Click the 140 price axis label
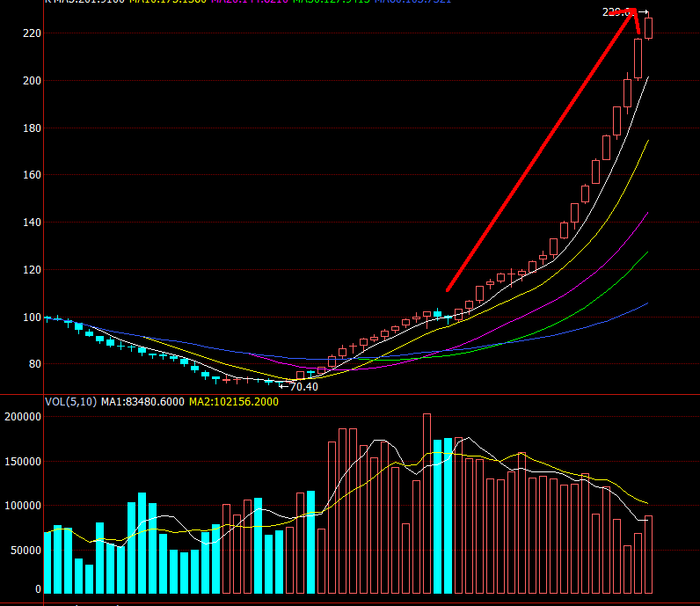 point(33,223)
